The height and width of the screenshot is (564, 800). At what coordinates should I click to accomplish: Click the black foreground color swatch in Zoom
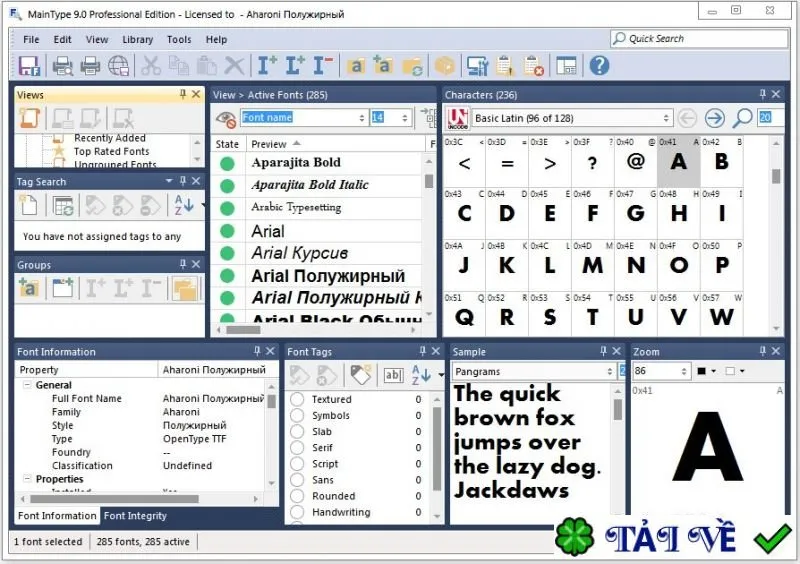702,371
